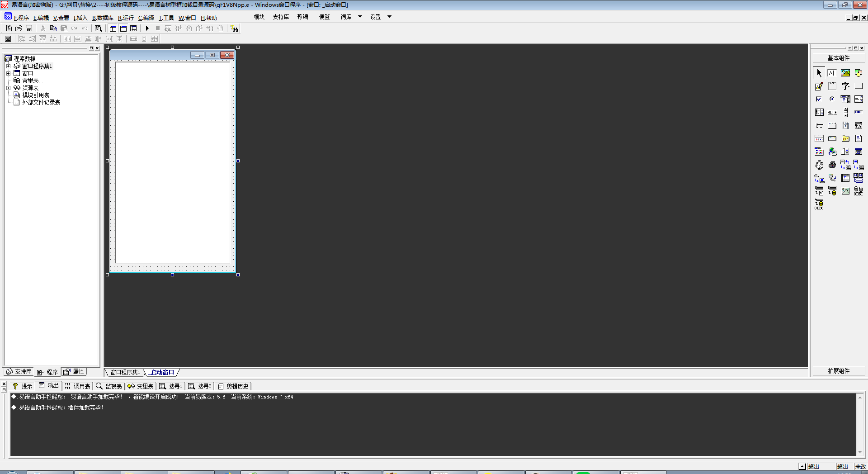Switch to the 窗口程序集1 editor tab
Screen dimensions: 868x474
point(125,372)
